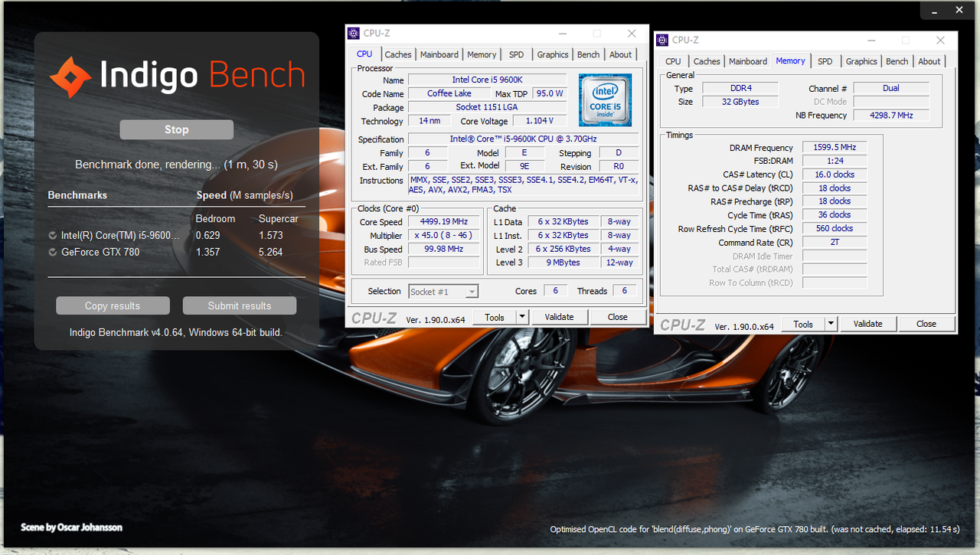Open the Graphics tab in left CPU-Z
The height and width of the screenshot is (555, 980).
(x=553, y=54)
